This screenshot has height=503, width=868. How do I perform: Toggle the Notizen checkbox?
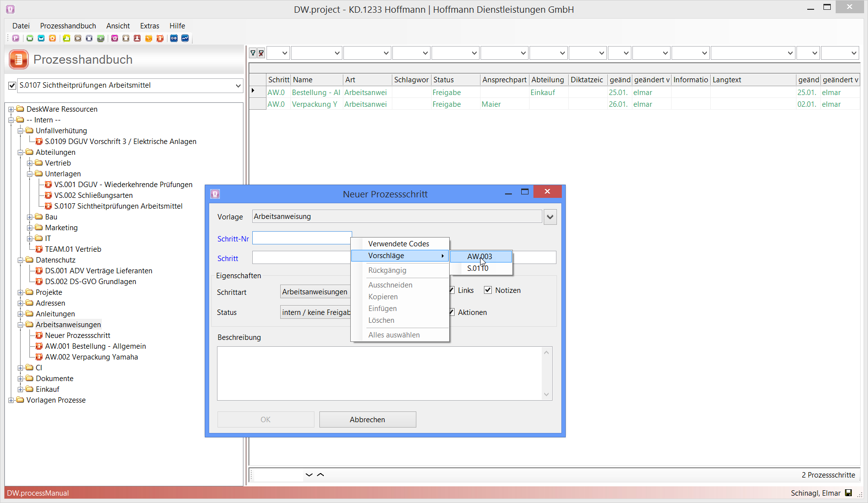click(x=488, y=290)
